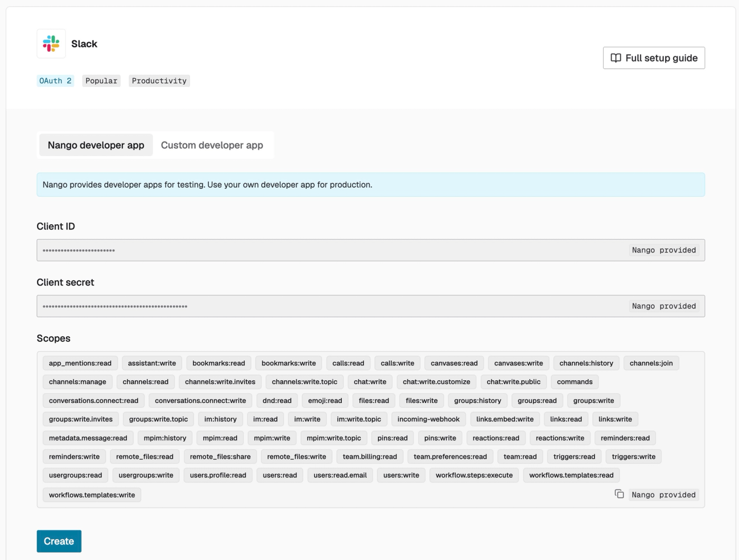Select the reactions:write scope
The height and width of the screenshot is (560, 739).
tap(560, 438)
